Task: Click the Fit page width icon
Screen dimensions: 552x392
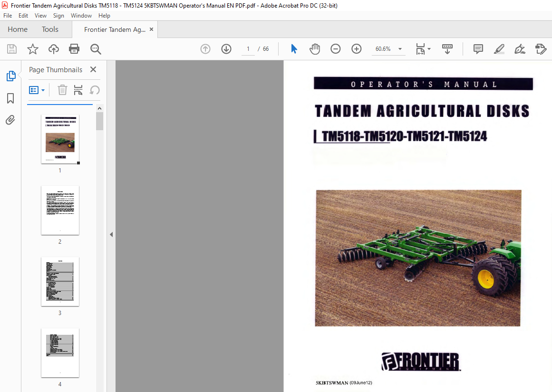Action: (420, 49)
